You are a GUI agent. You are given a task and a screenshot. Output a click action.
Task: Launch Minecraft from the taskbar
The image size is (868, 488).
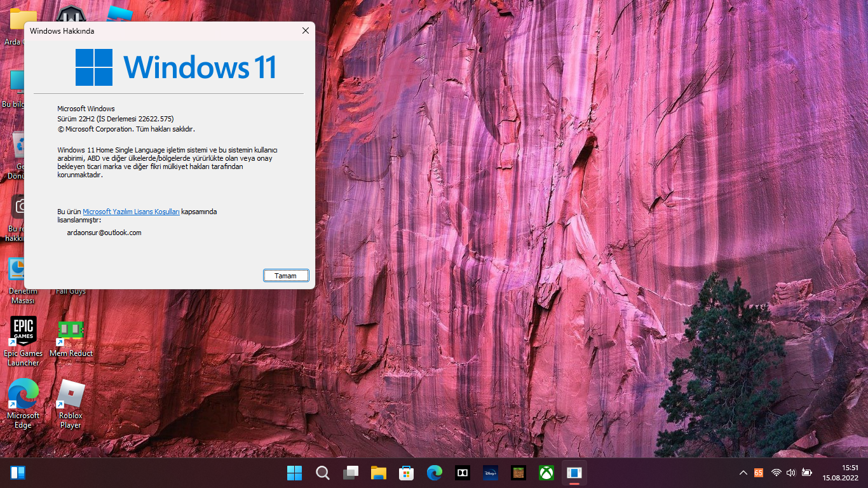pyautogui.click(x=519, y=473)
